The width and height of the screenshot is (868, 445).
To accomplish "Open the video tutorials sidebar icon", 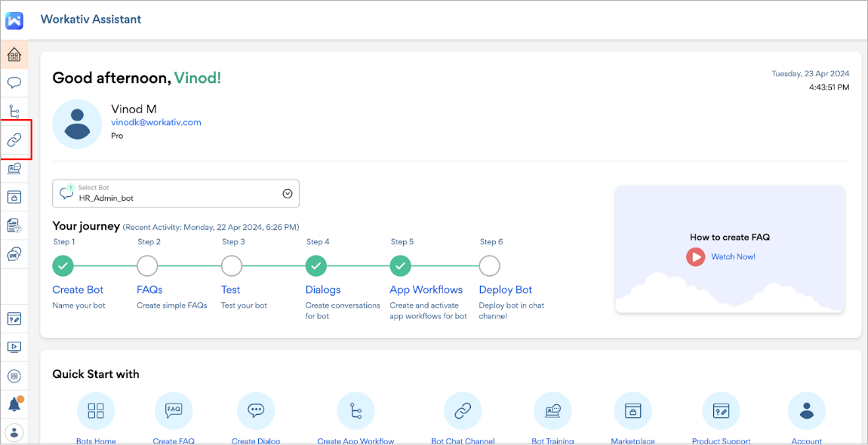I will tap(14, 347).
